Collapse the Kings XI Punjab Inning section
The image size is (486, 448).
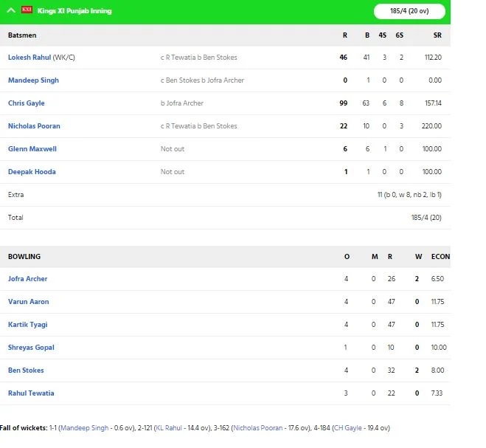pyautogui.click(x=11, y=10)
